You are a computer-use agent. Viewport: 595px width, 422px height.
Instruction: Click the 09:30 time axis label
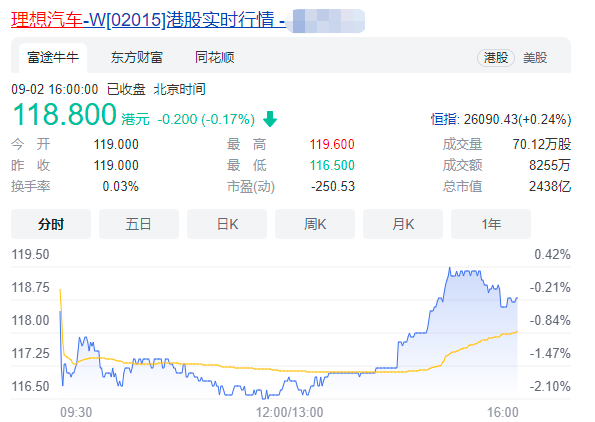tap(76, 412)
